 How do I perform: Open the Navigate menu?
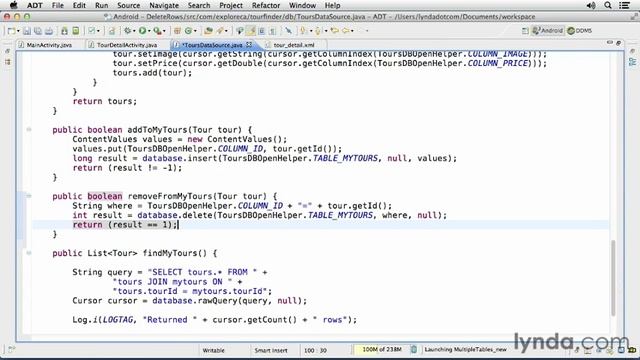coord(164,5)
